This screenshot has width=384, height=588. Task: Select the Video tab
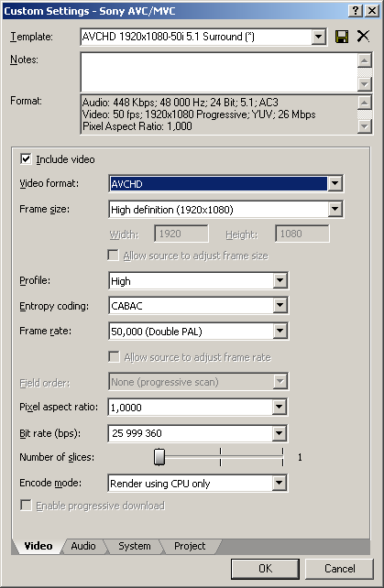tap(38, 546)
